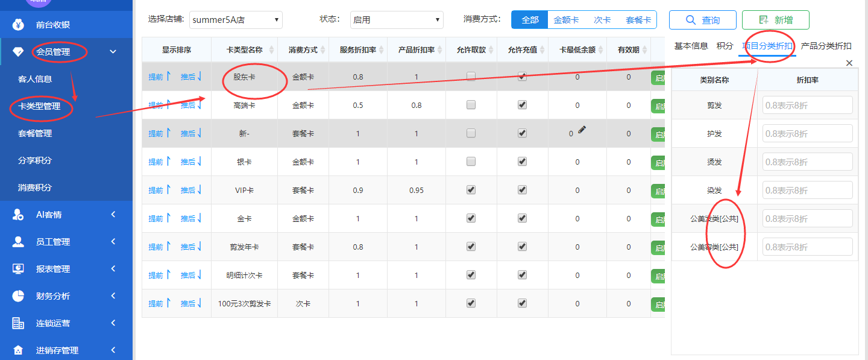This screenshot has height=360, width=868.
Task: Click 提前 on the 银卡 row
Action: click(160, 162)
